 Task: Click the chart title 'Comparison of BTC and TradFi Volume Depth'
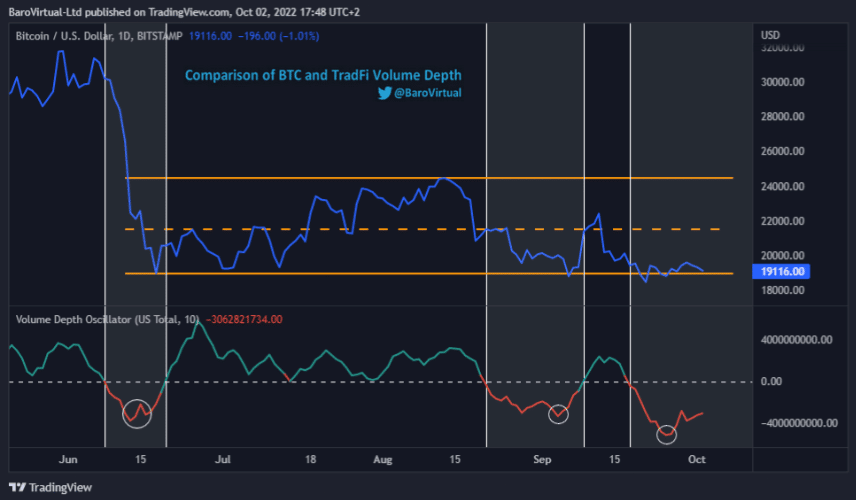323,75
